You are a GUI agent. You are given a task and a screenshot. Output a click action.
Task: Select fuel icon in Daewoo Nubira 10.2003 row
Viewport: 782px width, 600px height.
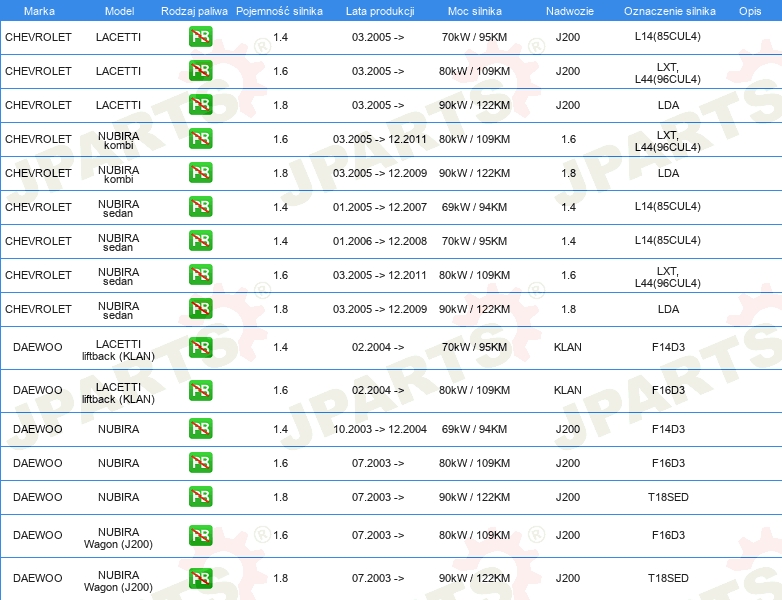click(200, 429)
